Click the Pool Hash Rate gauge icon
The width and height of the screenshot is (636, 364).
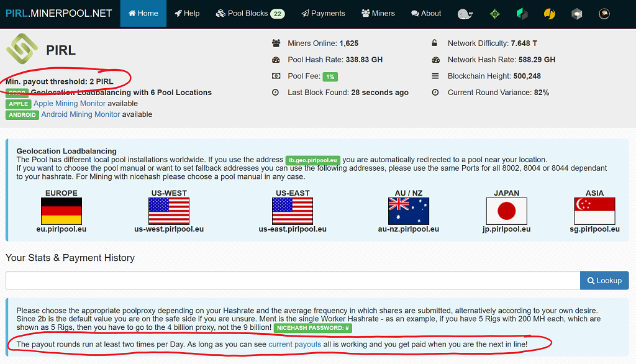click(276, 60)
